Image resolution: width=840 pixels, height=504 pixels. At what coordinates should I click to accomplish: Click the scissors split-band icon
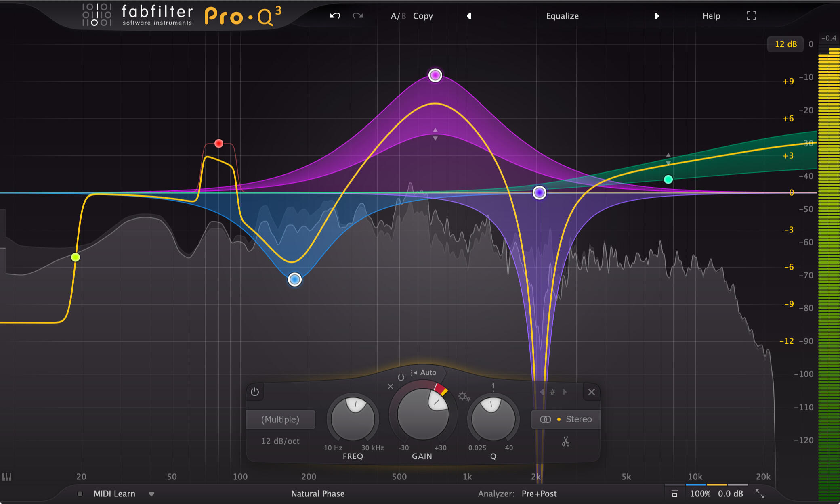[x=565, y=442]
